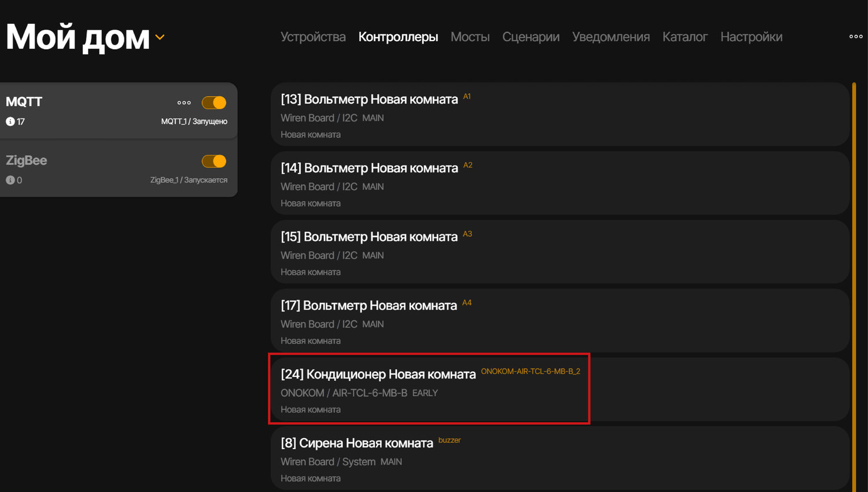
Task: Toggle the MQTT controller switch
Action: tap(214, 102)
